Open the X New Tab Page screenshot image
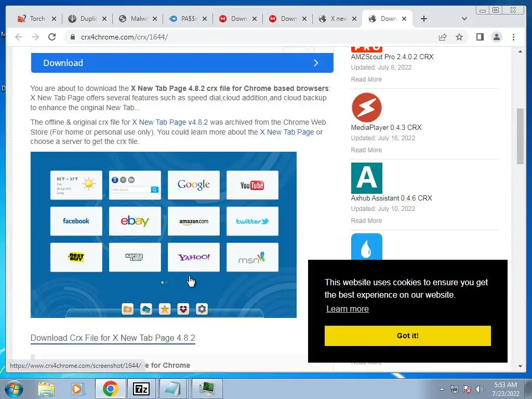The height and width of the screenshot is (399, 532). [x=164, y=235]
